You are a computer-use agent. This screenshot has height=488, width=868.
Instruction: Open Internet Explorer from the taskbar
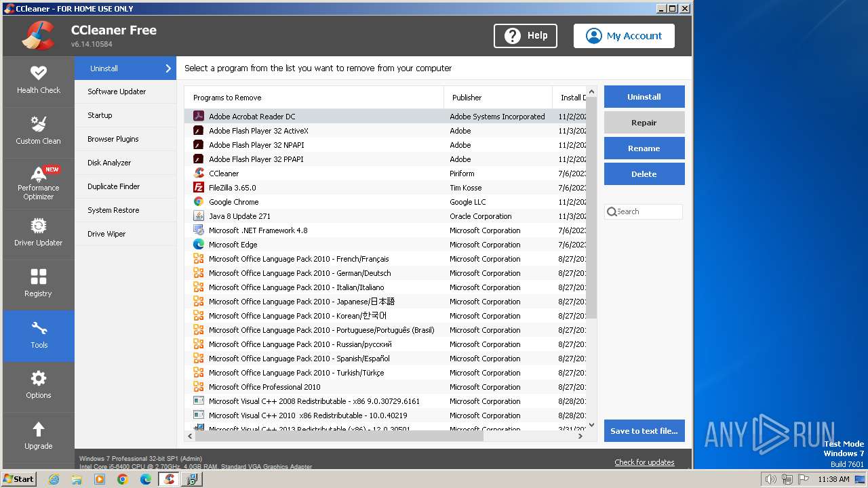[54, 479]
